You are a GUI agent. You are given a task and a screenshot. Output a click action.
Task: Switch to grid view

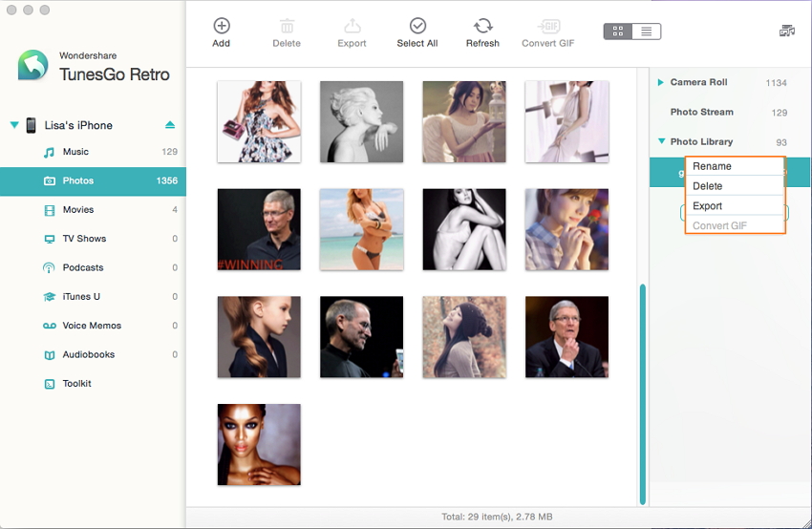click(x=618, y=32)
